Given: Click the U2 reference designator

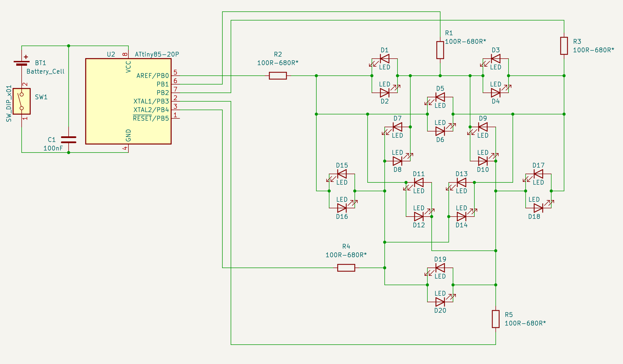Looking at the screenshot, I should 111,54.
